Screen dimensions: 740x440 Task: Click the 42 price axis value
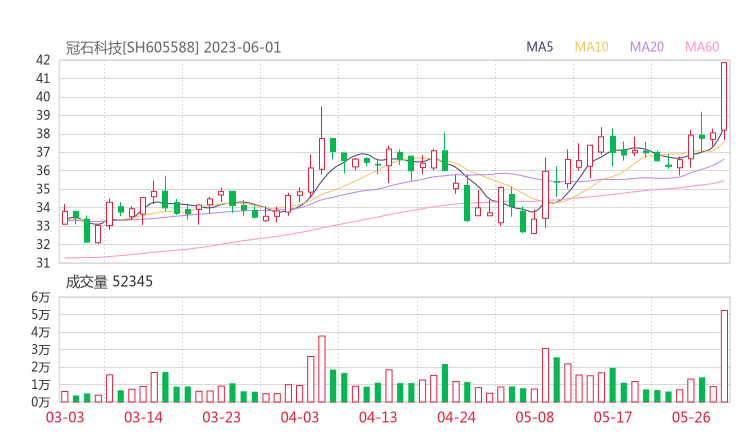[43, 60]
